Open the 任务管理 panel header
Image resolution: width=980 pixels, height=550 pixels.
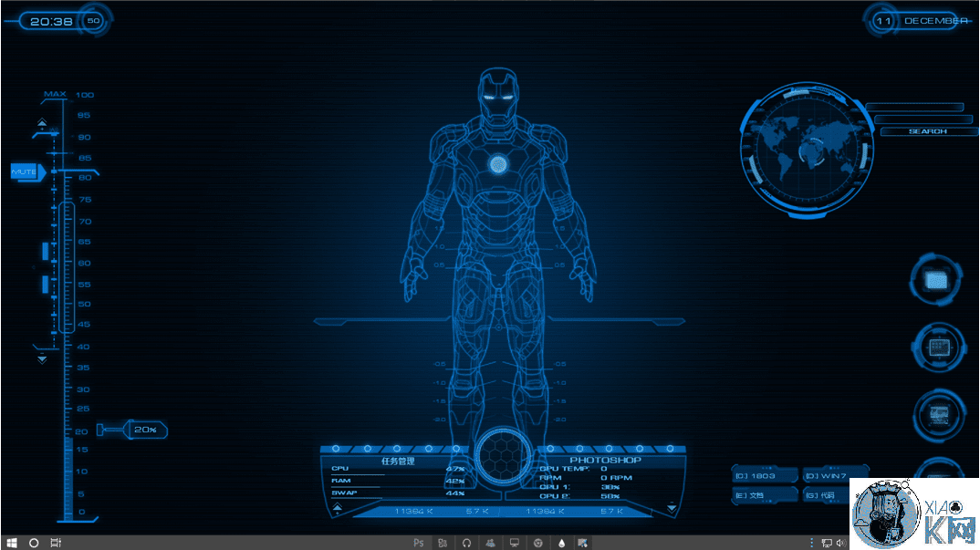click(x=398, y=462)
